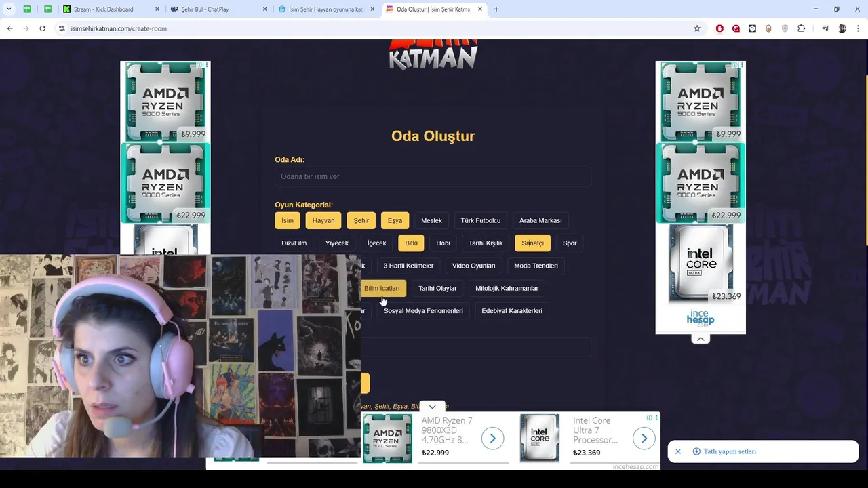Open the Extensions puzzle icon

point(802,28)
